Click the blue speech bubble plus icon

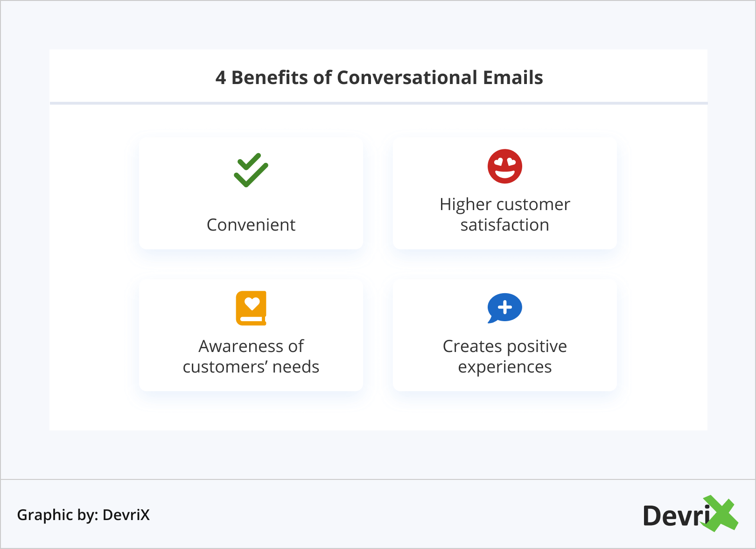pyautogui.click(x=504, y=308)
